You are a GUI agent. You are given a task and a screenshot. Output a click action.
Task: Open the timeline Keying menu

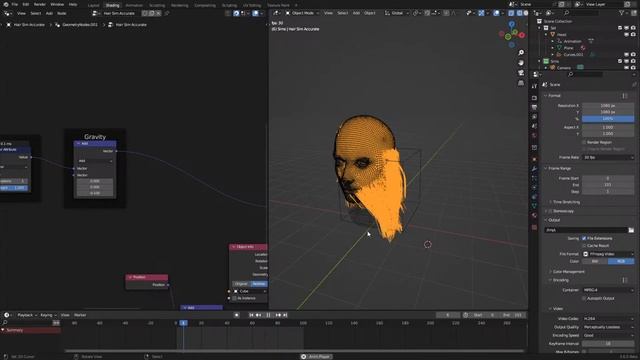48,315
